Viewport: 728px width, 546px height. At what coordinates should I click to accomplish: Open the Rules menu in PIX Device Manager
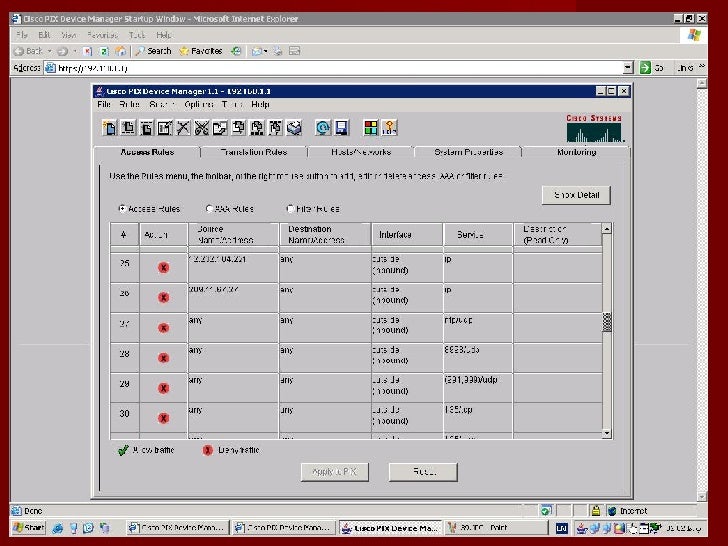coord(130,104)
